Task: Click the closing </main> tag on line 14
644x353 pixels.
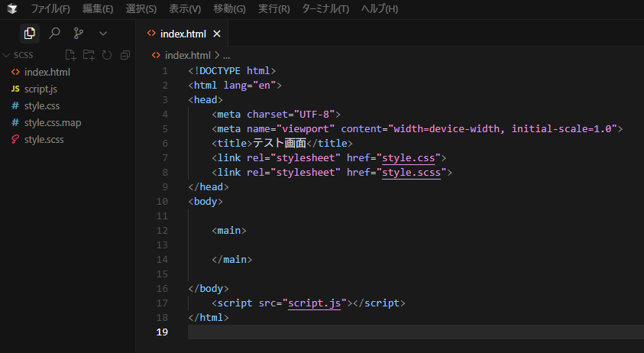Action: pos(232,259)
